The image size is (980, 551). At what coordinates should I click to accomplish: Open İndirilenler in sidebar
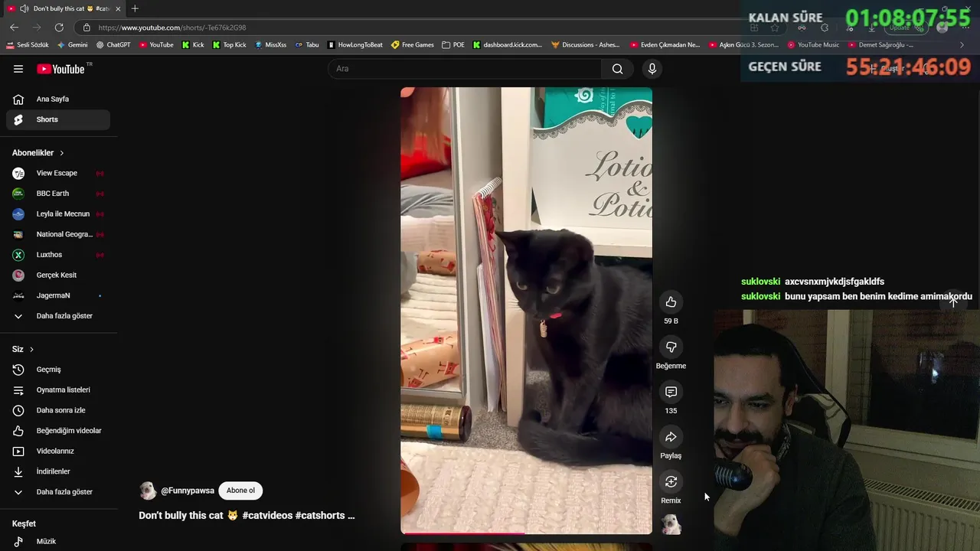(x=58, y=471)
